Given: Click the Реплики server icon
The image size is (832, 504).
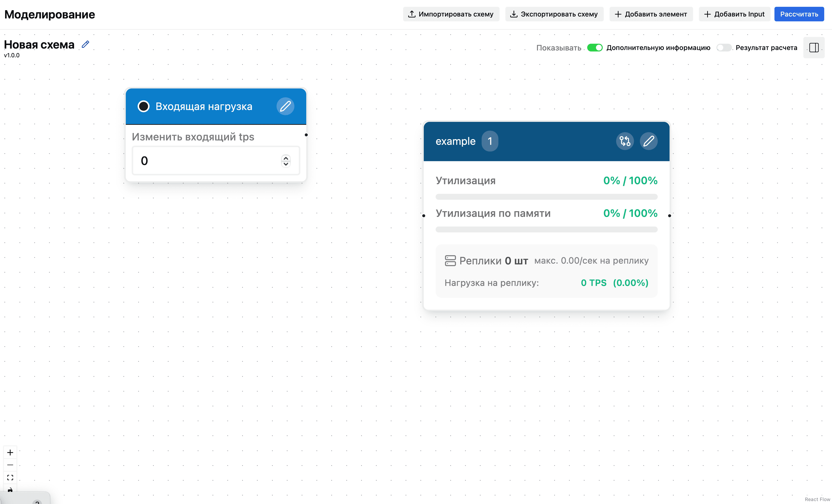Looking at the screenshot, I should pyautogui.click(x=450, y=260).
